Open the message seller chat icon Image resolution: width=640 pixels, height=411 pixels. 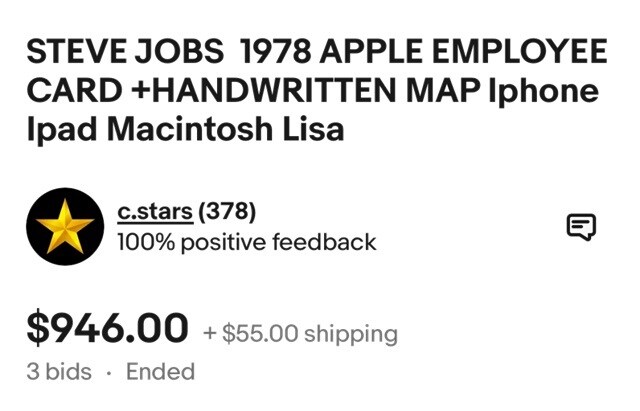[581, 227]
